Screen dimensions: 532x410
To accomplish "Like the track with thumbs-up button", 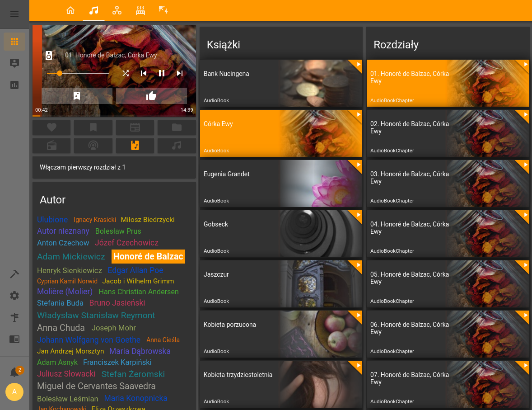I will [151, 96].
